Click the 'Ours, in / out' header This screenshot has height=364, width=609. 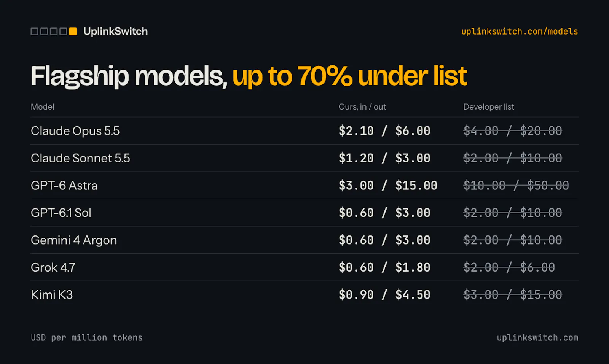362,107
